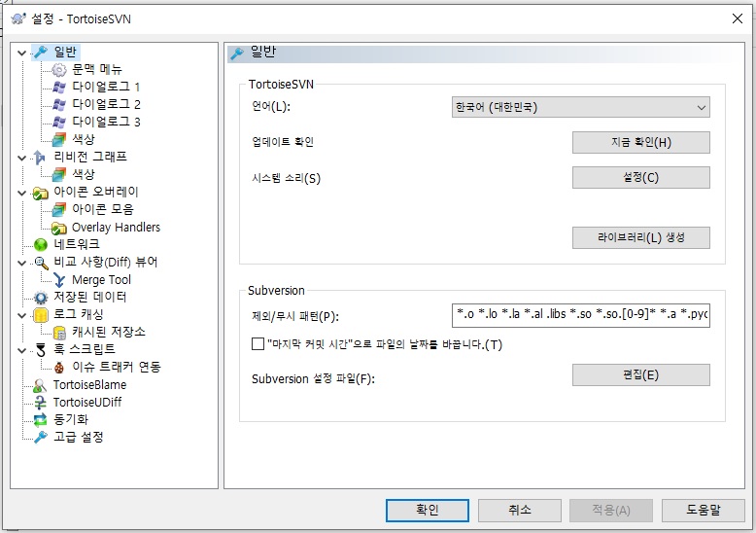The image size is (756, 533).
Task: Click the 네트워크 globe icon
Action: pyautogui.click(x=41, y=245)
